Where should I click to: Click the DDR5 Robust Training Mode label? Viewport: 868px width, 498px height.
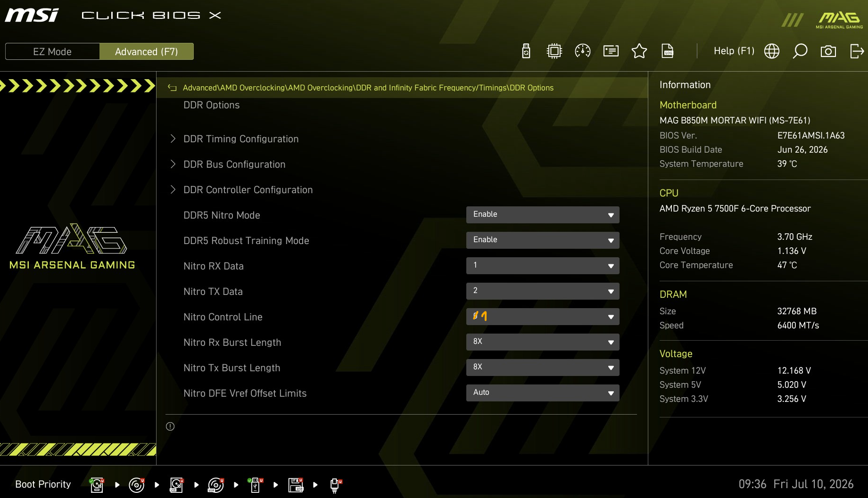246,241
